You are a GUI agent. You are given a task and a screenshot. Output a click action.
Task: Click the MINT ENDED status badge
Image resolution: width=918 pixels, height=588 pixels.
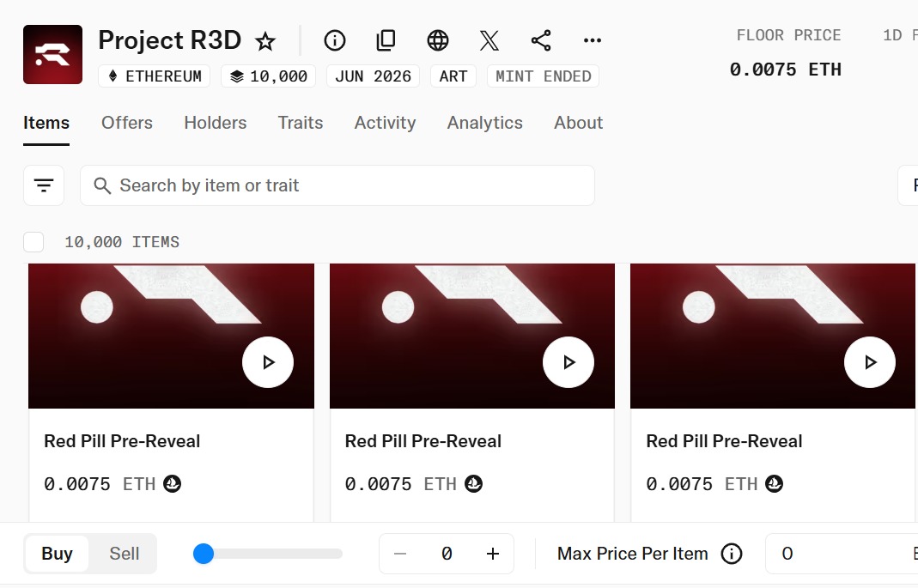click(x=543, y=76)
